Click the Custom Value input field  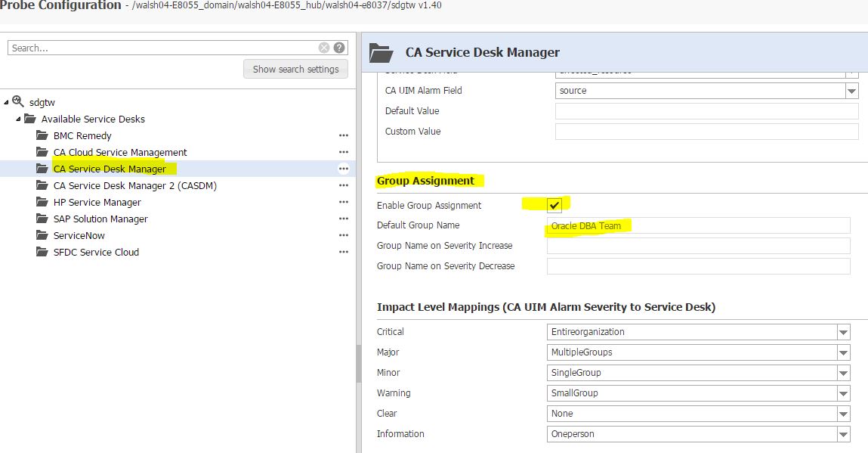click(706, 132)
